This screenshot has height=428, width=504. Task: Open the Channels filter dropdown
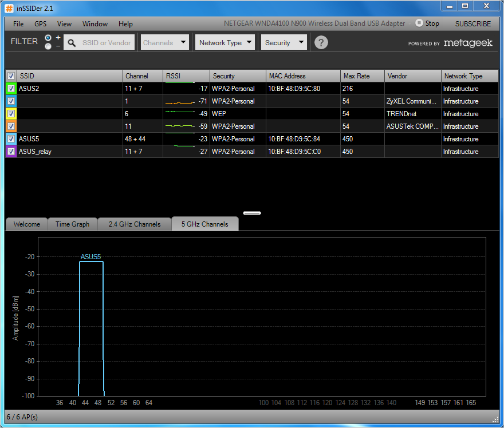point(165,42)
